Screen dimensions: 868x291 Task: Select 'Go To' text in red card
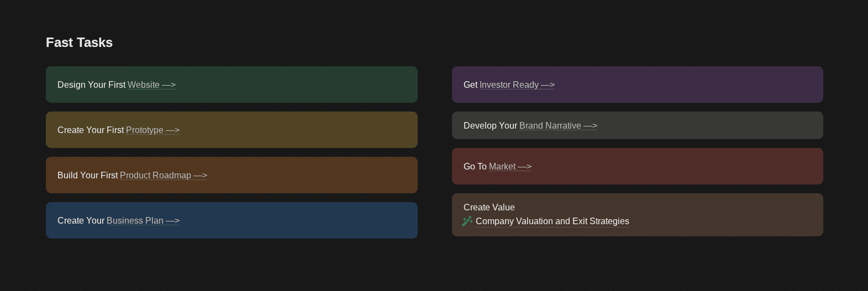[x=475, y=167]
